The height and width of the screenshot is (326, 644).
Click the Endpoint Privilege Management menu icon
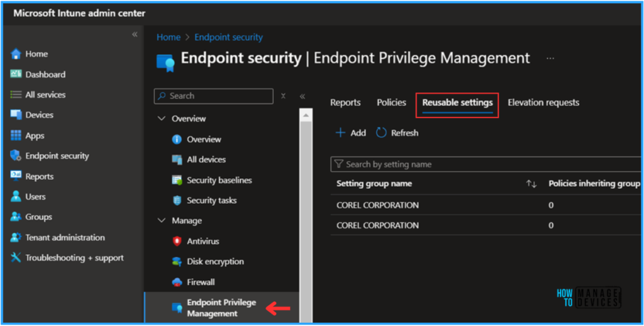point(177,308)
